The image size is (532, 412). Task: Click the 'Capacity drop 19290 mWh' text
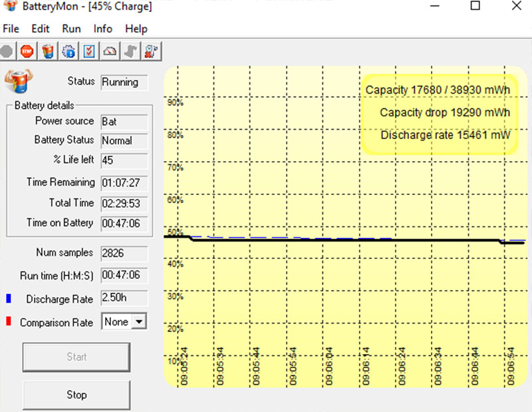click(x=445, y=112)
